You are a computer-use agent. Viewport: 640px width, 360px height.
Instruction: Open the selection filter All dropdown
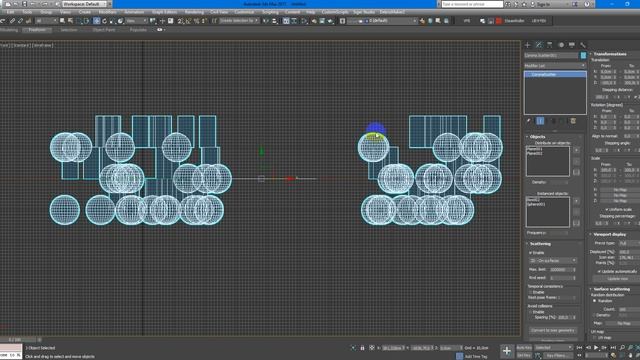pos(46,21)
